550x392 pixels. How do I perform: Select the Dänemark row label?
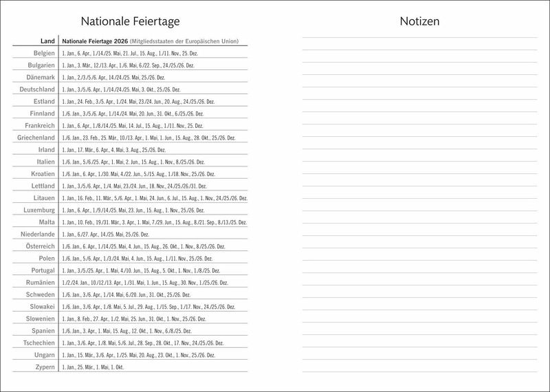[x=41, y=77]
